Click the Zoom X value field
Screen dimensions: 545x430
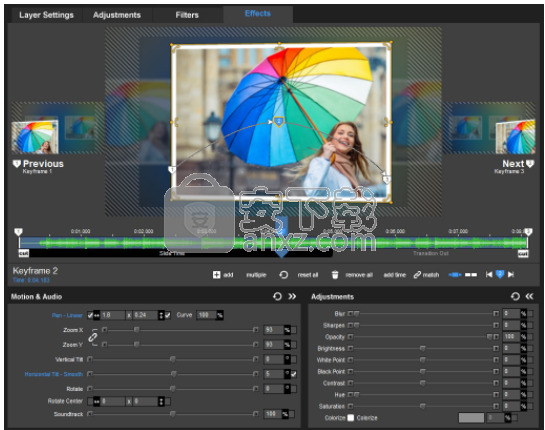pos(274,330)
